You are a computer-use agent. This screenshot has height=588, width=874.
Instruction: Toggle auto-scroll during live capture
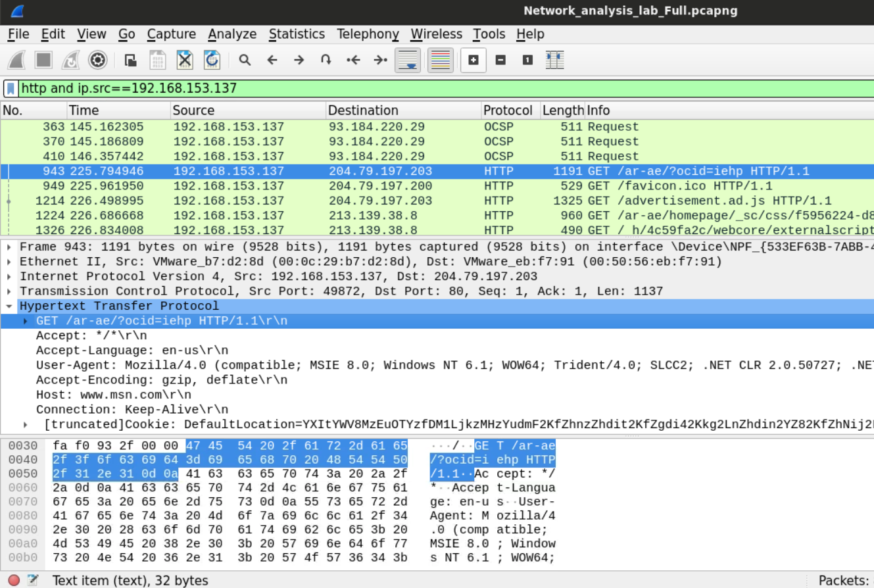tap(408, 61)
